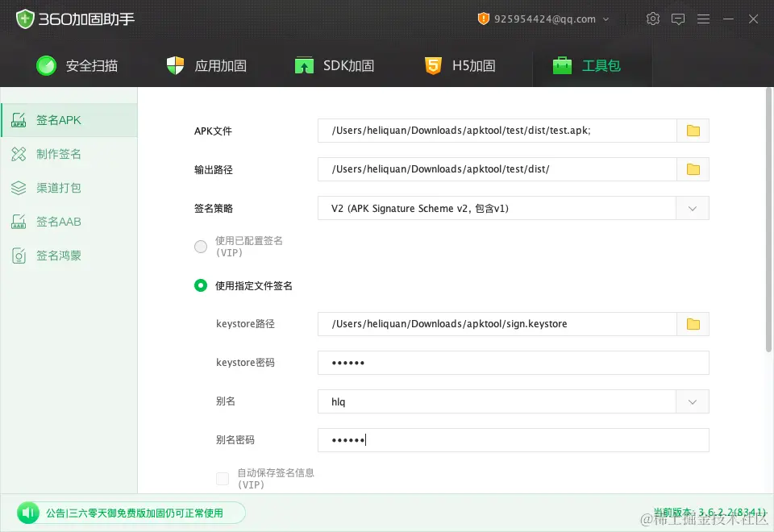
Task: Click the 安全扫描 green circle icon
Action: (x=47, y=65)
